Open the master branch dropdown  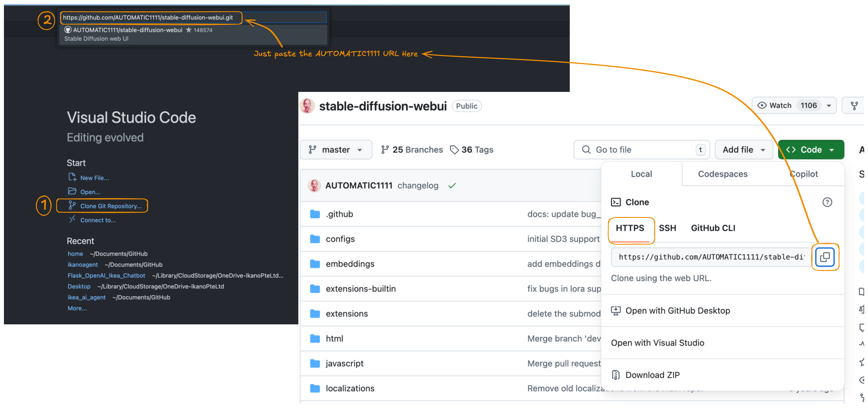(336, 149)
